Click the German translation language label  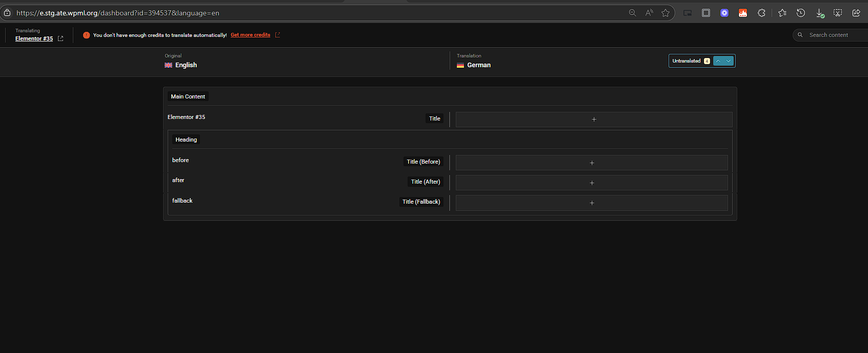click(x=479, y=65)
